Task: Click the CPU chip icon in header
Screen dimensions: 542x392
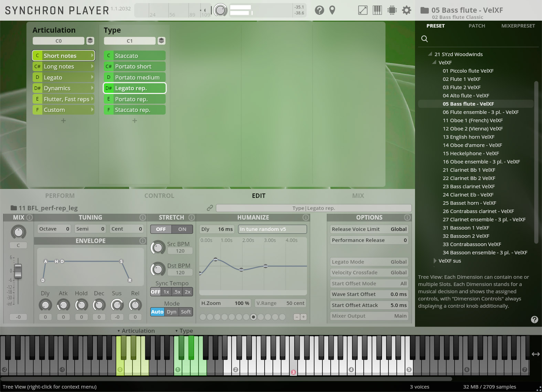Action: point(392,10)
